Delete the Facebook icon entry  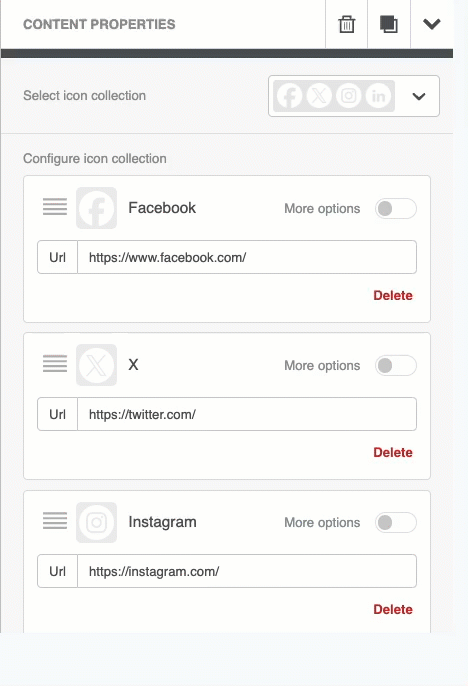(393, 295)
